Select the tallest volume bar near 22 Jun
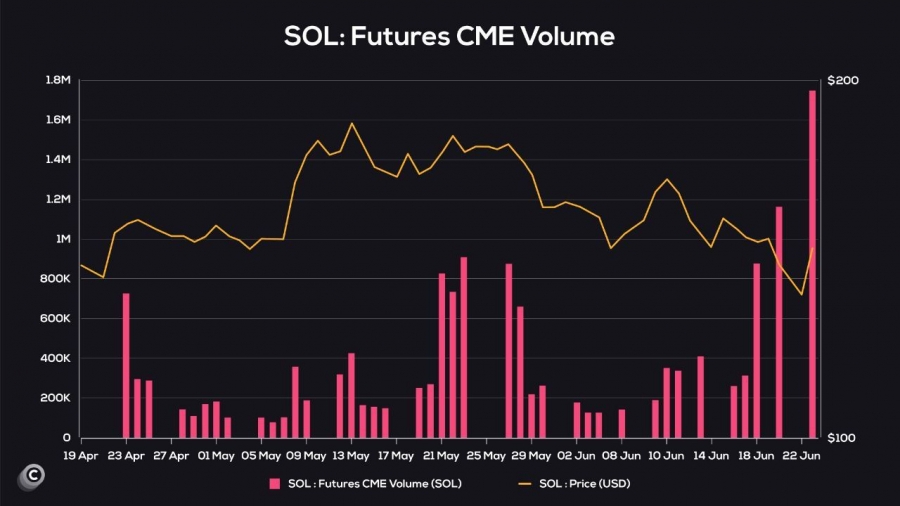 pos(812,264)
